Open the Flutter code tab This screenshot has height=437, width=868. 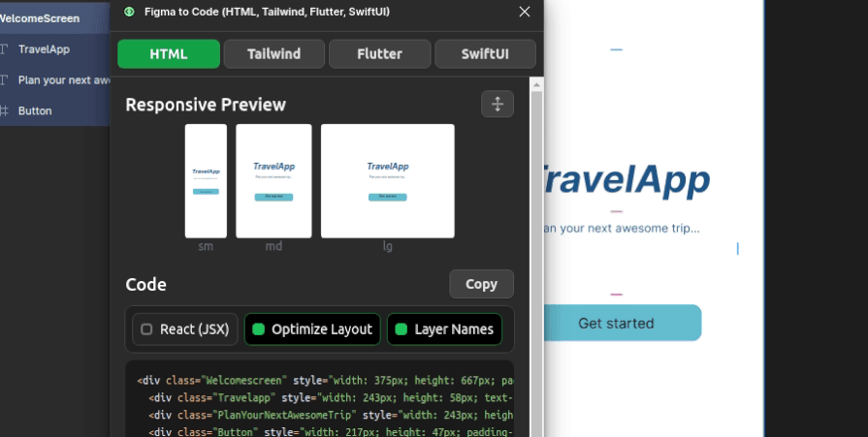tap(379, 54)
